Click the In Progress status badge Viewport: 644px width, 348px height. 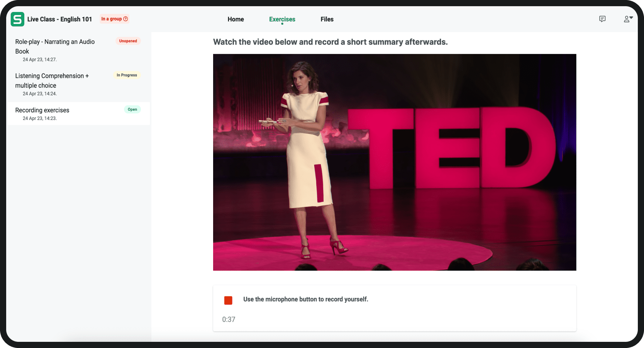point(127,75)
